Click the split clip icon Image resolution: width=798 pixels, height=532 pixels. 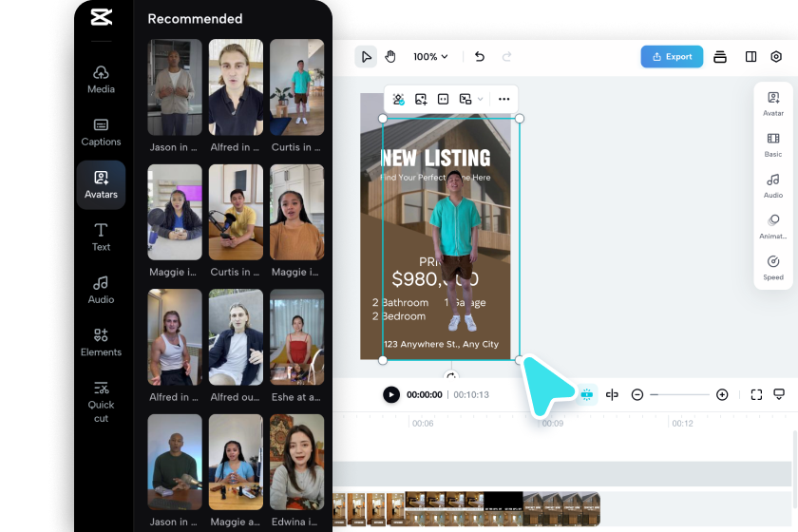click(x=612, y=394)
